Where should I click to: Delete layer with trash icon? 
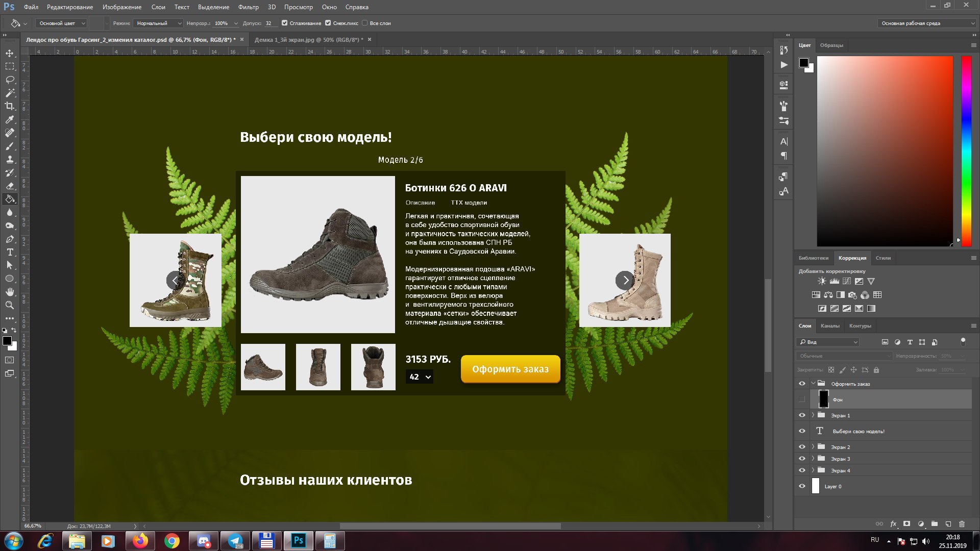(962, 524)
